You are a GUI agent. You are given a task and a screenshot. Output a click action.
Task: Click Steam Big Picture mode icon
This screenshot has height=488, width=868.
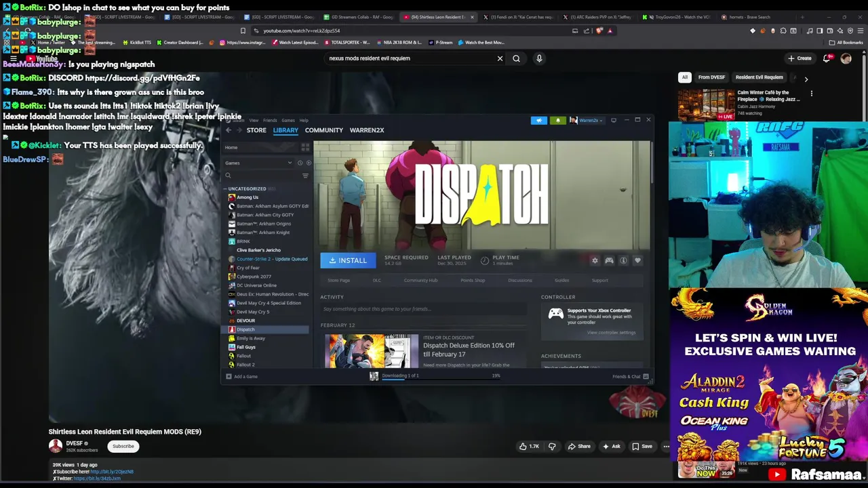coord(614,120)
